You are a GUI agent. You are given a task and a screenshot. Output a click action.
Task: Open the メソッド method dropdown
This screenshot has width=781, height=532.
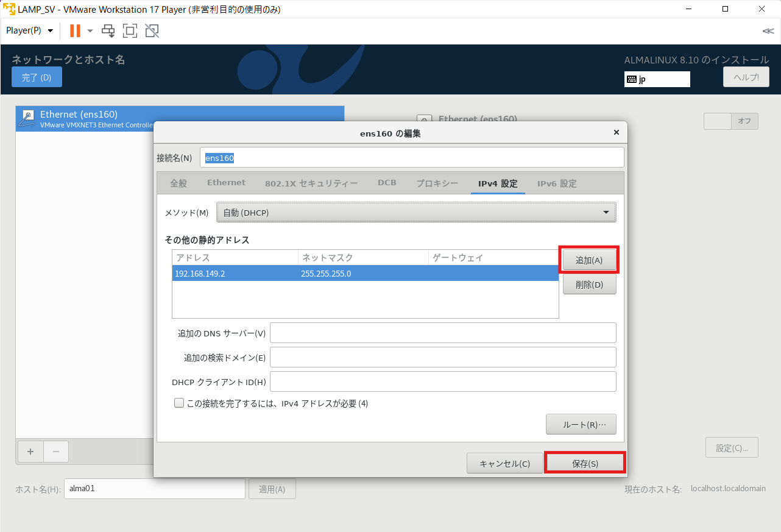coord(417,213)
